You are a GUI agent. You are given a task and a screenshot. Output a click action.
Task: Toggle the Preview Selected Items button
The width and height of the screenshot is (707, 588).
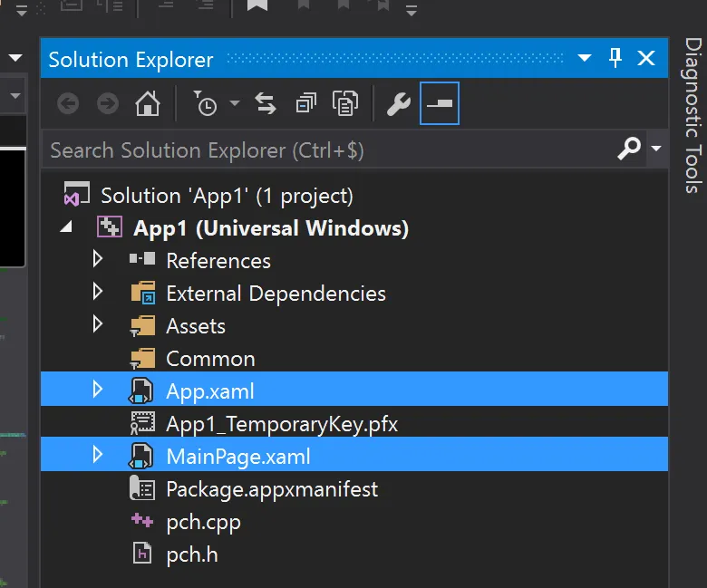click(x=440, y=103)
